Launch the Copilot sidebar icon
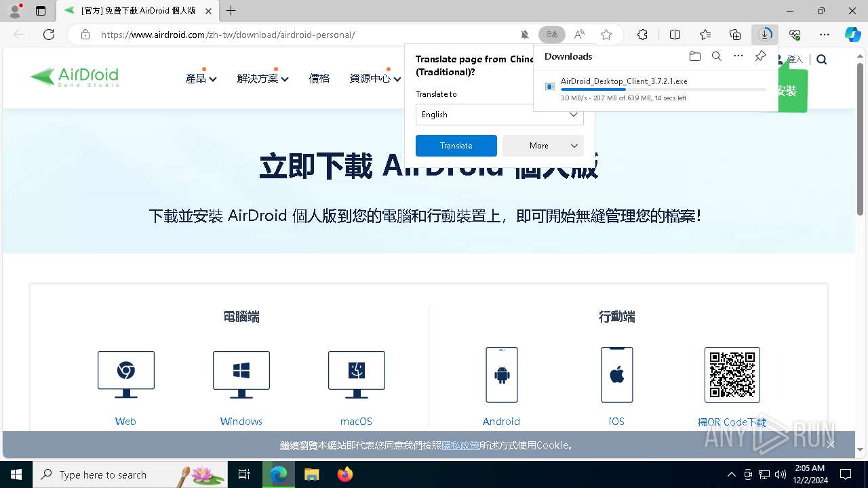Screen dimensions: 868x488 [853, 35]
